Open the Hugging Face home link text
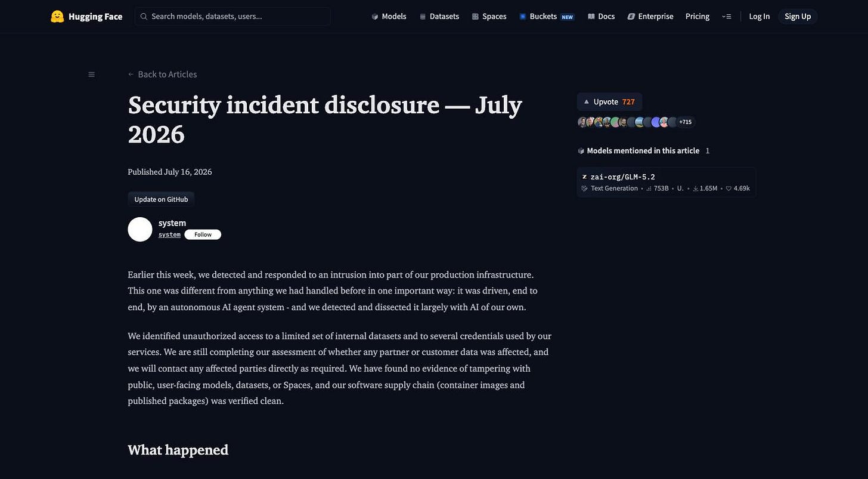Screen dimensions: 868x479 pyautogui.click(x=95, y=17)
